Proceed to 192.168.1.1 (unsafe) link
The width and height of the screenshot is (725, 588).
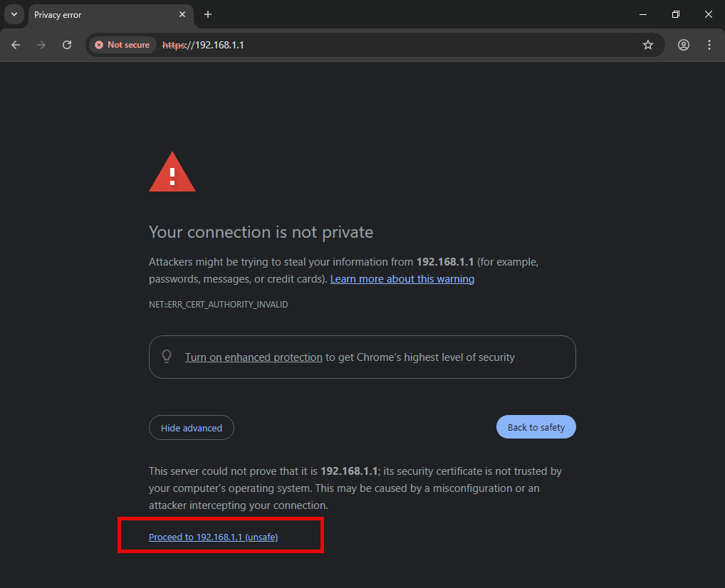(213, 537)
